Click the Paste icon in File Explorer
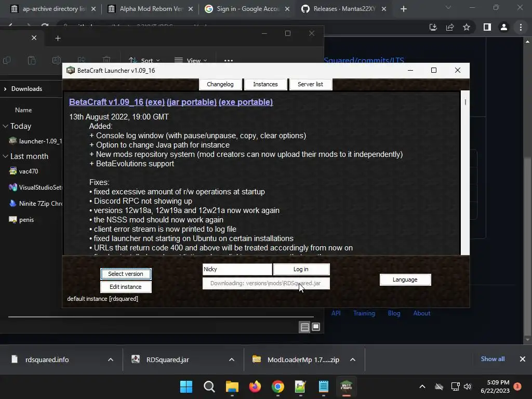The height and width of the screenshot is (399, 532). click(32, 60)
